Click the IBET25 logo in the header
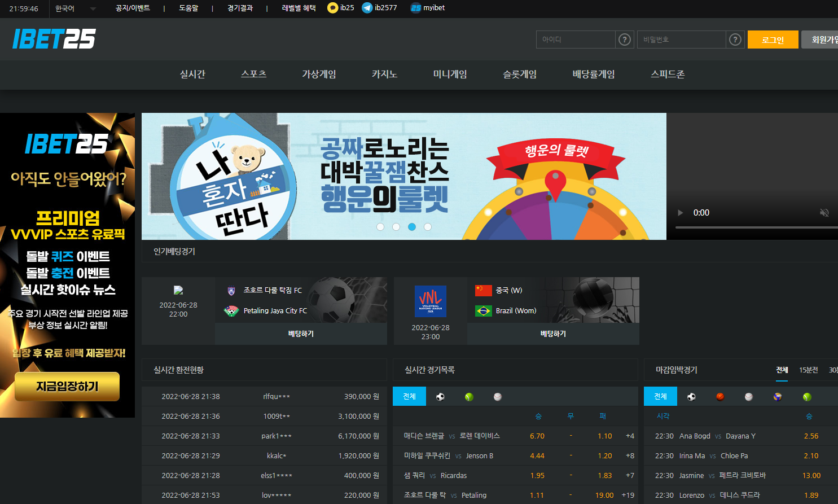The width and height of the screenshot is (838, 504). [x=54, y=39]
